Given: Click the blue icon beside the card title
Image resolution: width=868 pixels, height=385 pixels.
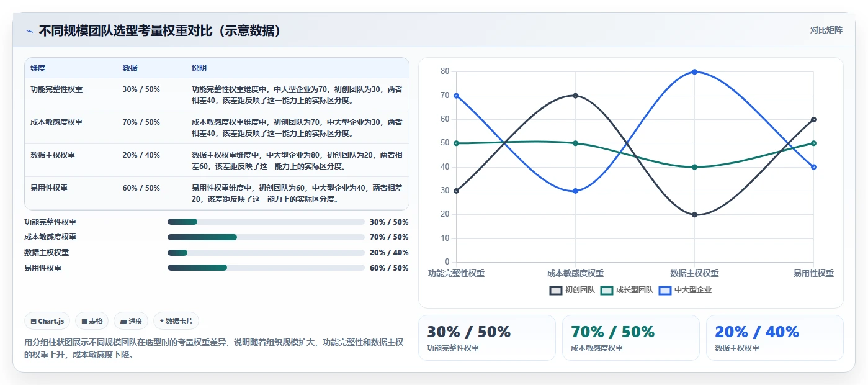Looking at the screenshot, I should 29,31.
